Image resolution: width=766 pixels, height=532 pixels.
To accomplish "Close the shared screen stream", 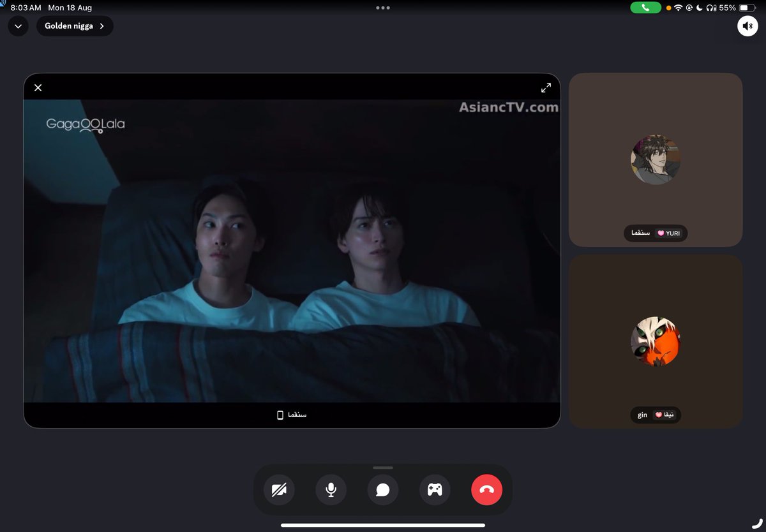I will pyautogui.click(x=38, y=88).
